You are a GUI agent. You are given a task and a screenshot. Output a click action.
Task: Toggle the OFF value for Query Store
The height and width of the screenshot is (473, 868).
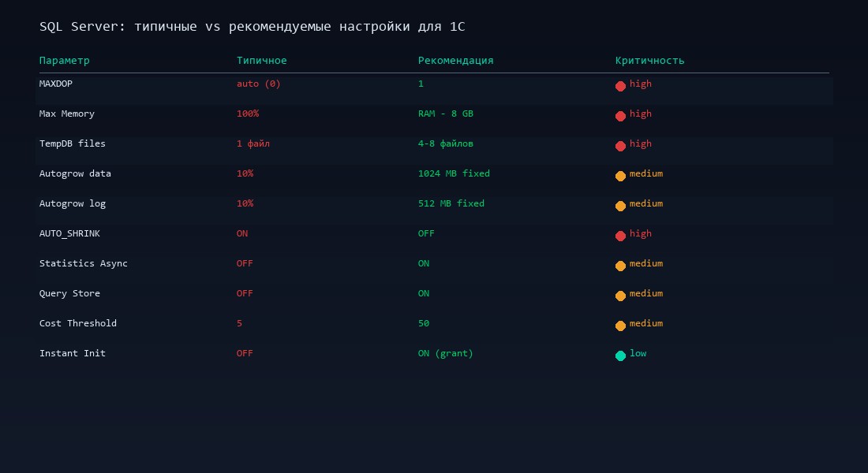pos(245,293)
